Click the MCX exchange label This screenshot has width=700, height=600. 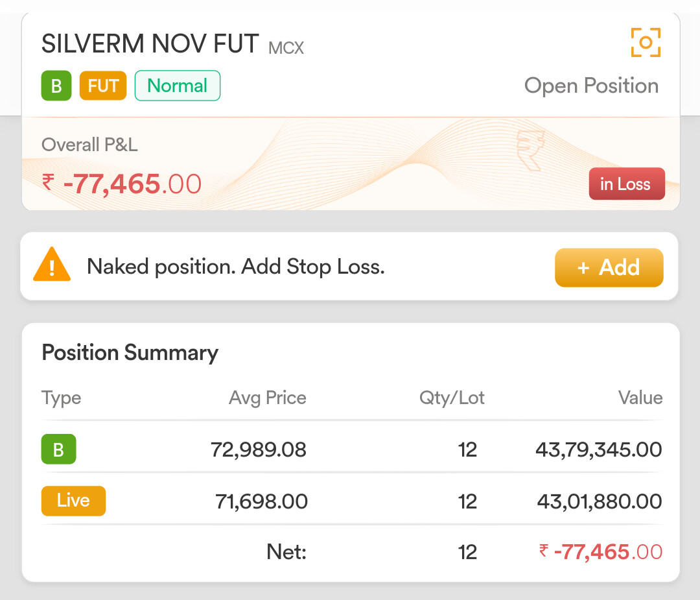point(286,47)
